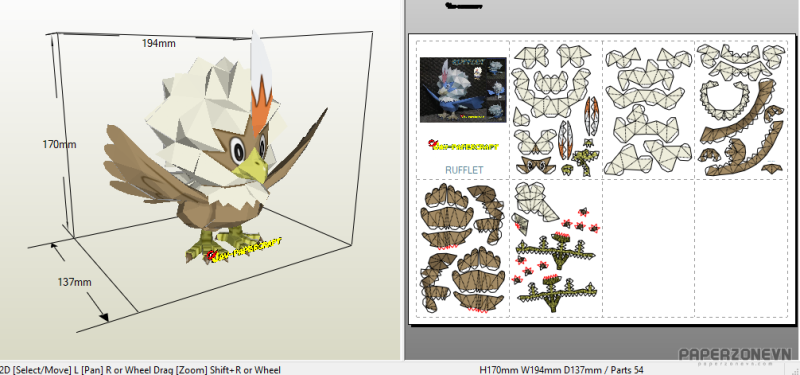This screenshot has width=800, height=375.
Task: Click the status bar showing Parts 54
Action: coord(561,369)
